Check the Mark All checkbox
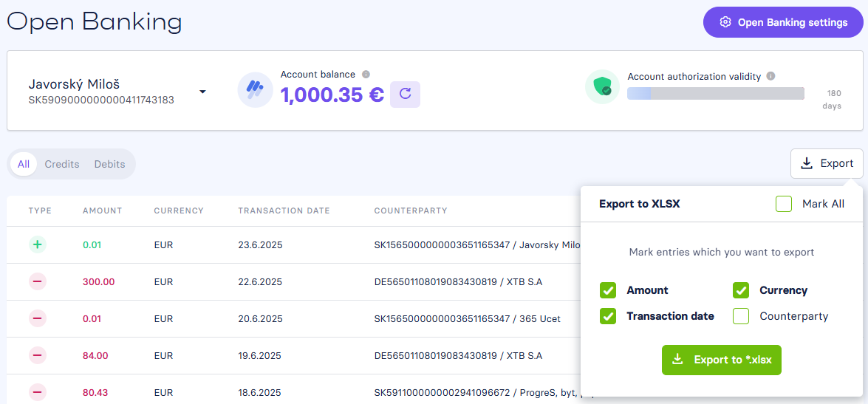Viewport: 868px width, 404px height. (784, 204)
